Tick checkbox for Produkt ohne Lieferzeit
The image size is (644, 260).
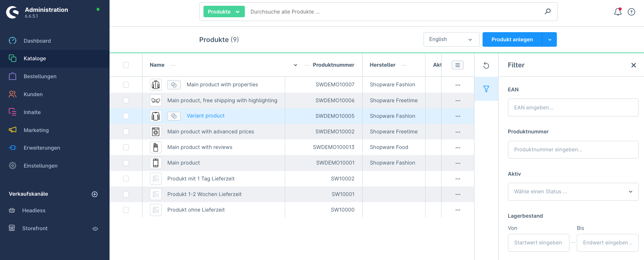coord(126,210)
